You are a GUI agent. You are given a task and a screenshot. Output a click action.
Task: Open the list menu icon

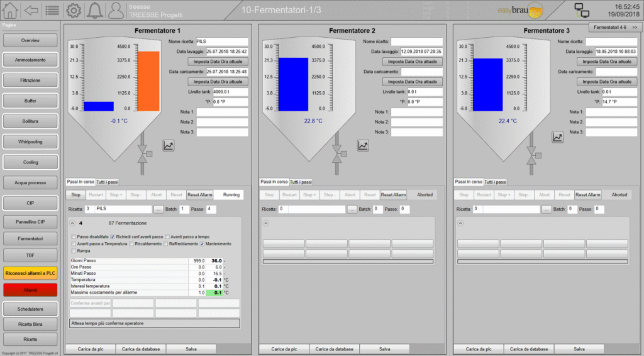53,10
